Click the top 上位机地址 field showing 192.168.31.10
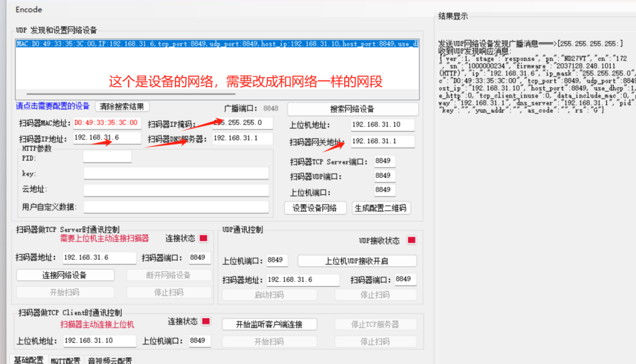Viewport: 636px width, 364px height. [x=383, y=125]
